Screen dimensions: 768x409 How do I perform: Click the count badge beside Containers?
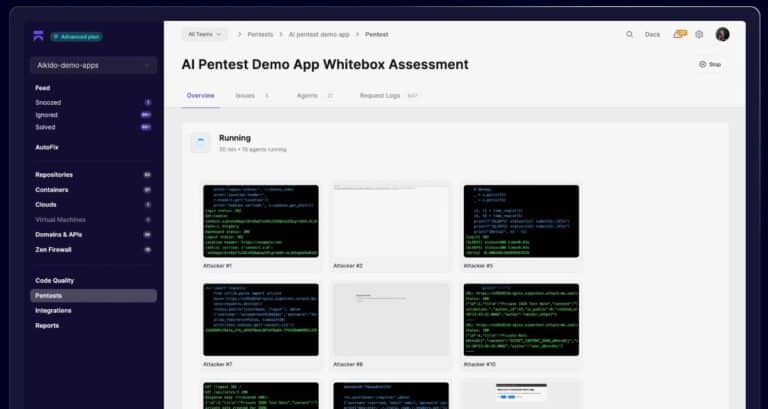tap(147, 190)
